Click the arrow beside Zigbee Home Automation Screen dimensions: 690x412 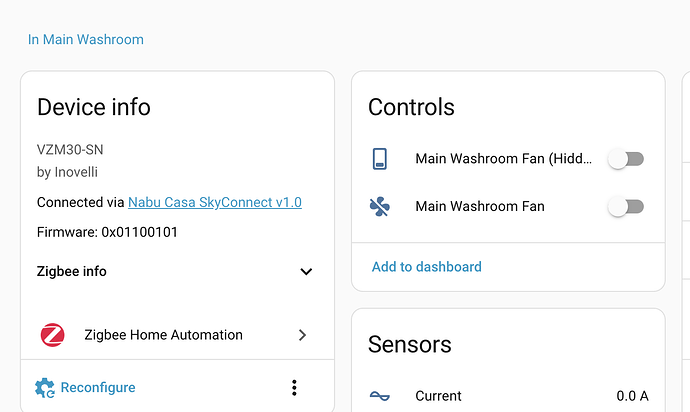[302, 335]
